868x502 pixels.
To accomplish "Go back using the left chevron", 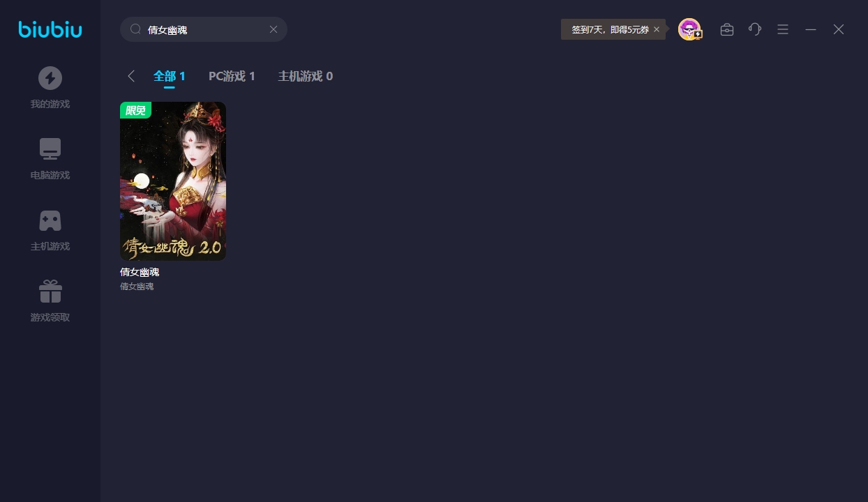I will (x=131, y=76).
